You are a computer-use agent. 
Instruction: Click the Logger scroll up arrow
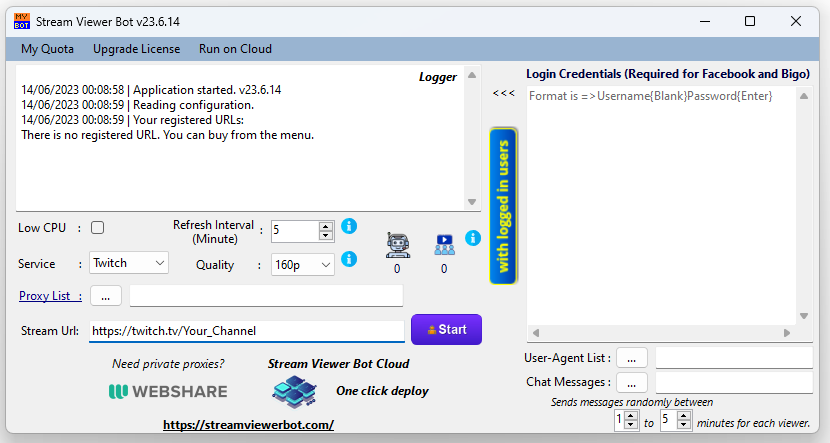tap(472, 75)
